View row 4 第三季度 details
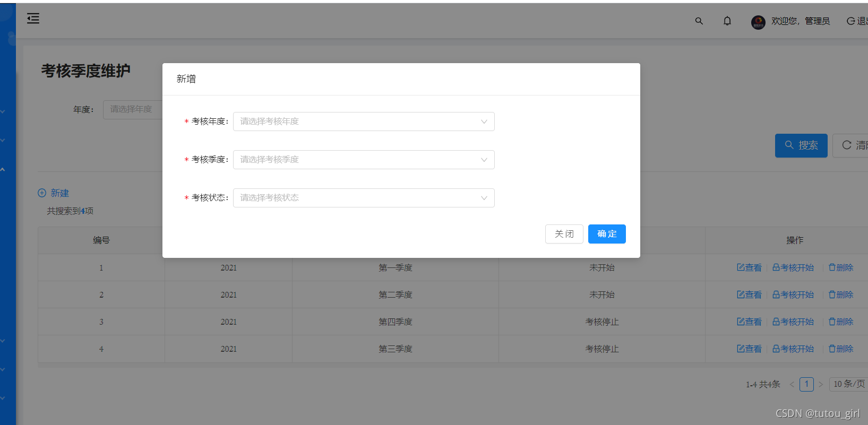Screen dimensions: 868x425 tap(749, 349)
